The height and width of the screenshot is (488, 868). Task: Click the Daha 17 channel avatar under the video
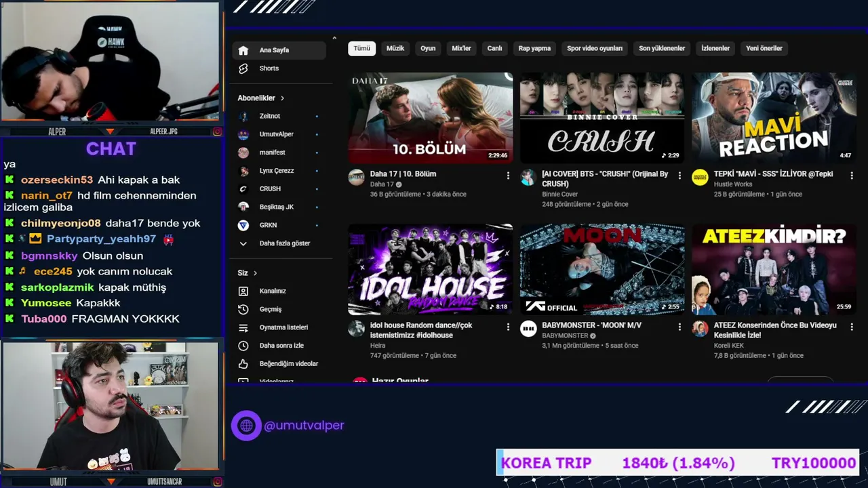coord(357,178)
